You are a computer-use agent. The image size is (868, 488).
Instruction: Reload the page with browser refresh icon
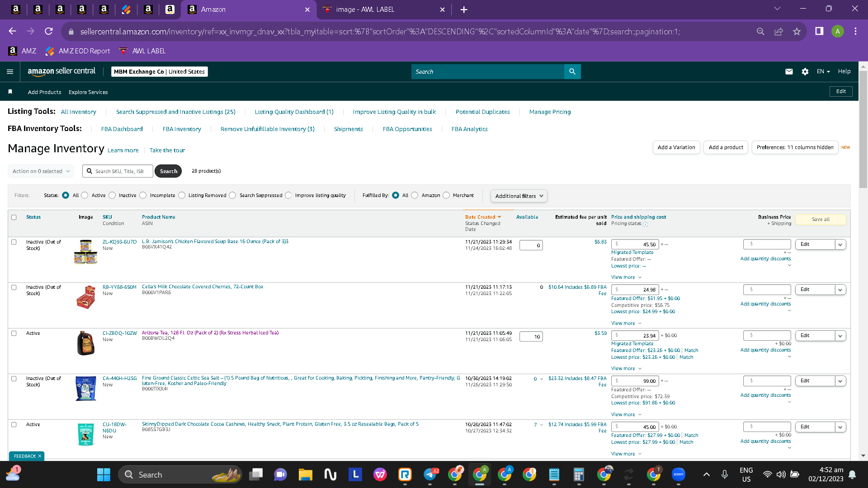click(x=49, y=31)
